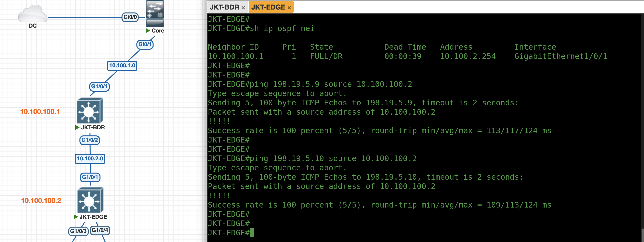This screenshot has width=644, height=242.
Task: Close the JKT-EDGE terminal tab
Action: click(x=289, y=8)
